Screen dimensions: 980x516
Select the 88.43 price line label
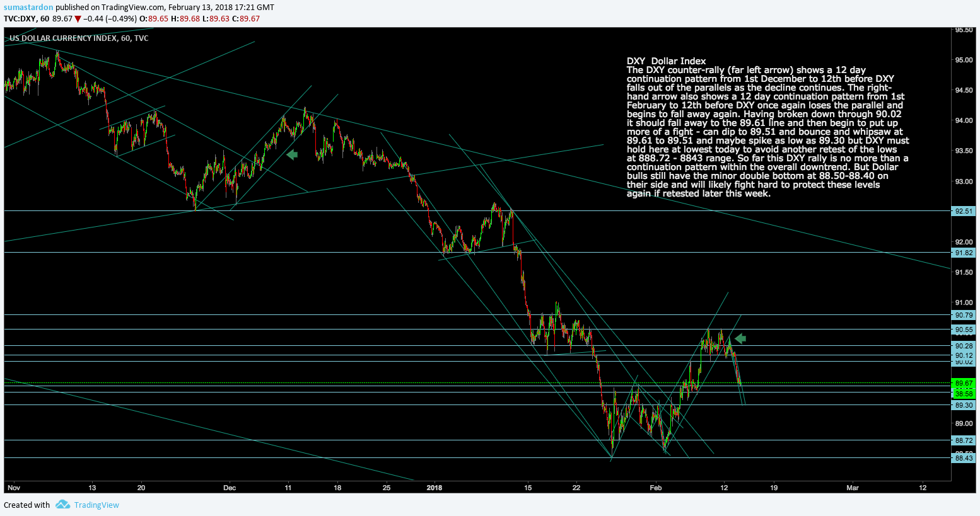[x=963, y=458]
